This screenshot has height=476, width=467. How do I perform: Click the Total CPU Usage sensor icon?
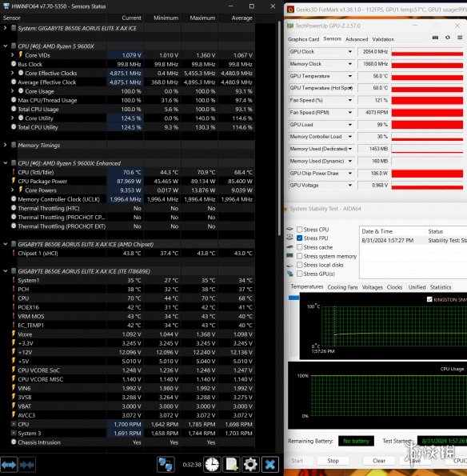[x=14, y=109]
